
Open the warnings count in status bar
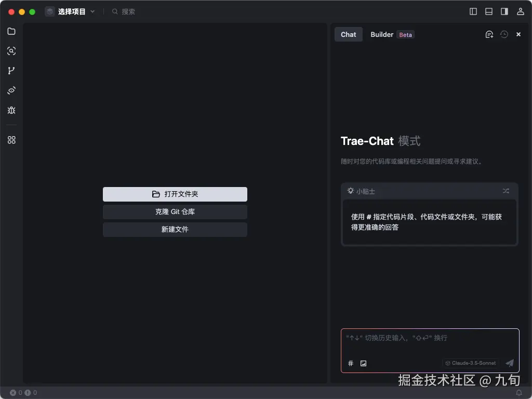31,393
